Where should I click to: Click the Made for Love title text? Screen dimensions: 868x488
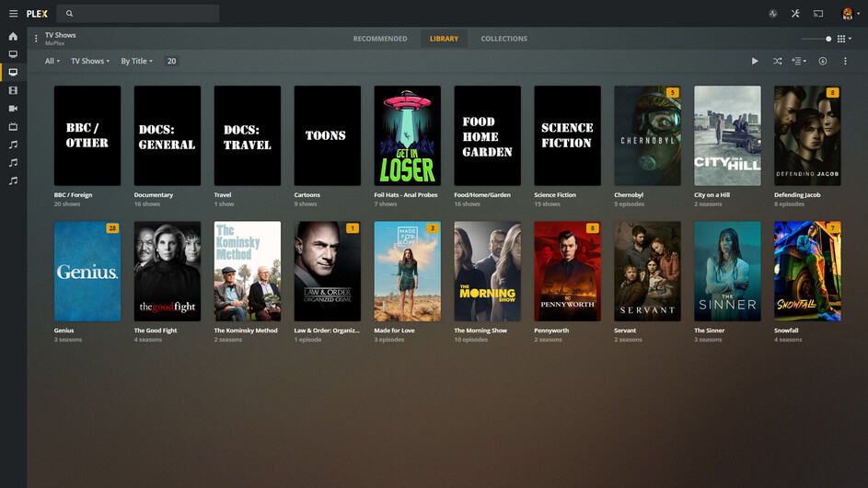(394, 331)
